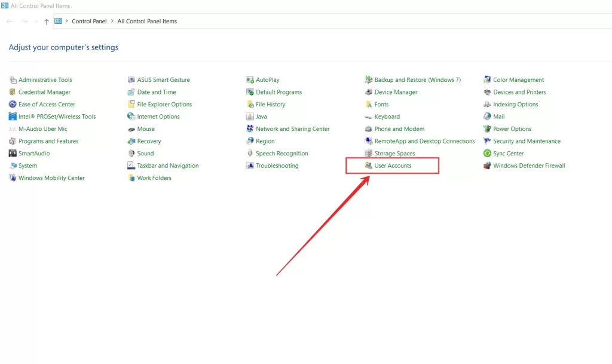Open Default Programs
The height and width of the screenshot is (364, 612).
[279, 92]
